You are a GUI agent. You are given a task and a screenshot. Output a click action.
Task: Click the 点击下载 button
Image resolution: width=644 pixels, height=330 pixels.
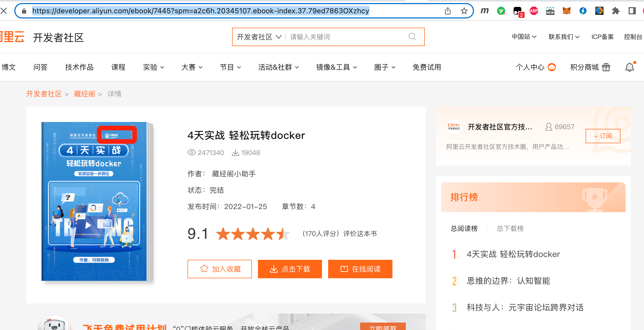(290, 269)
